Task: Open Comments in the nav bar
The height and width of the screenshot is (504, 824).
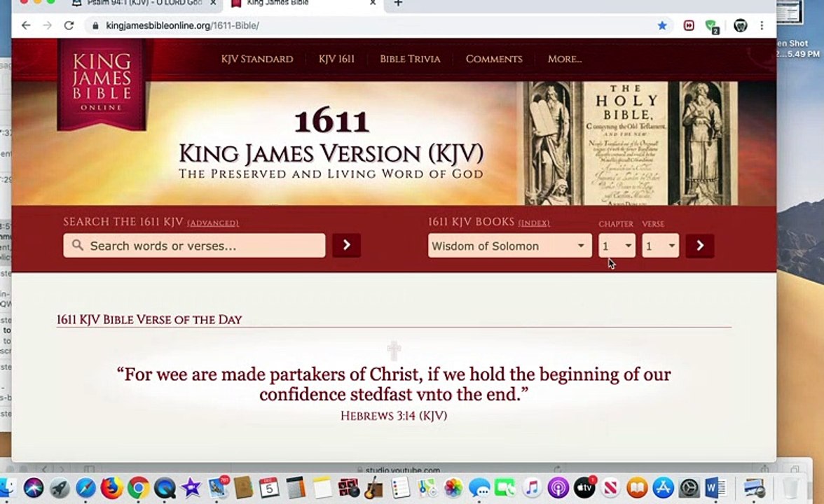Action: 494,59
